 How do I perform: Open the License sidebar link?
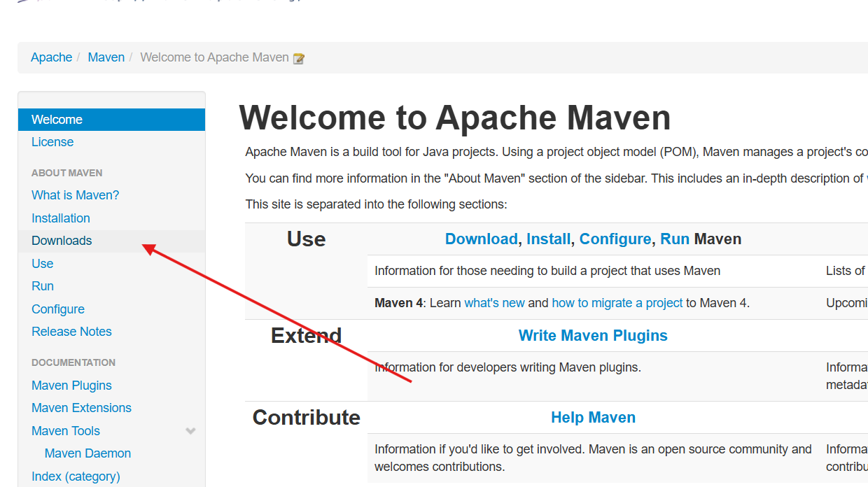[x=52, y=142]
